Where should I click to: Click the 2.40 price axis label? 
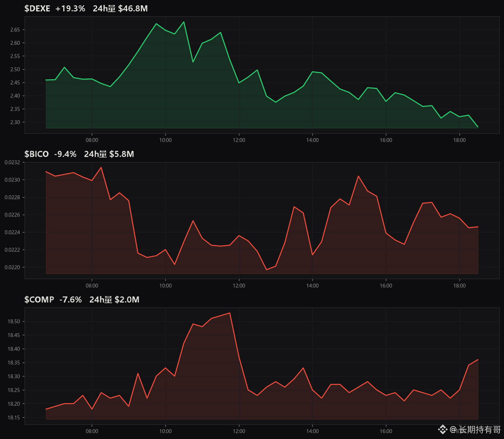pos(15,96)
